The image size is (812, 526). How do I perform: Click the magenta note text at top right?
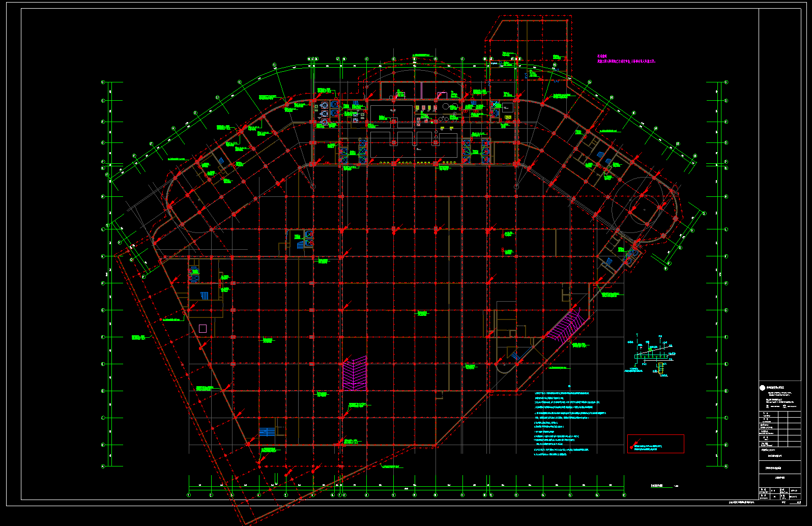click(x=626, y=60)
